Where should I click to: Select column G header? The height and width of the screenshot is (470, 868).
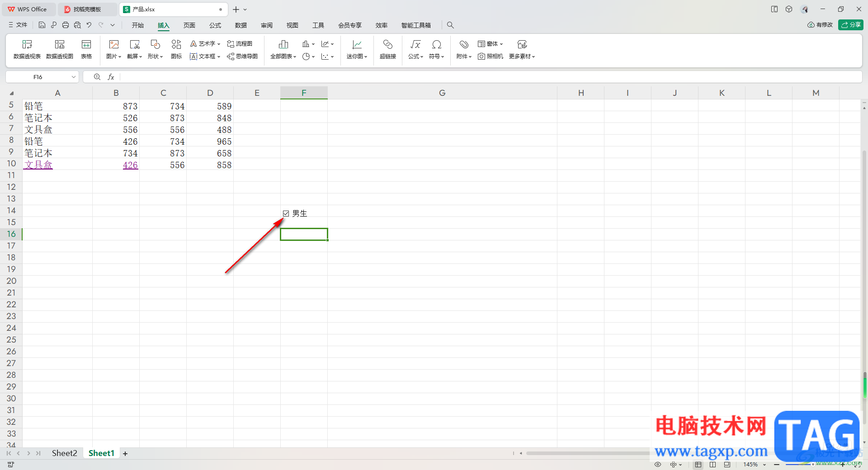[442, 93]
